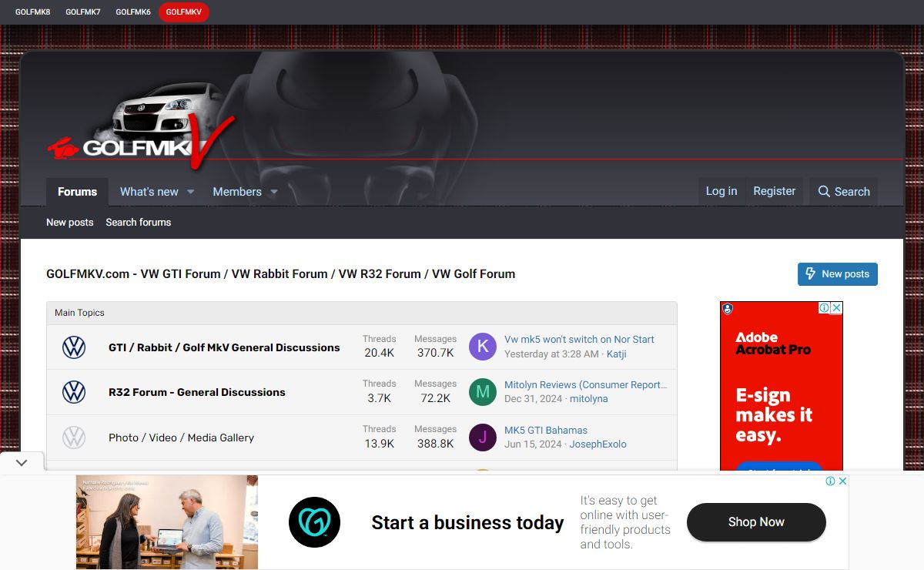Collapse bottom ad with chevron button
The image size is (924, 570).
22,463
